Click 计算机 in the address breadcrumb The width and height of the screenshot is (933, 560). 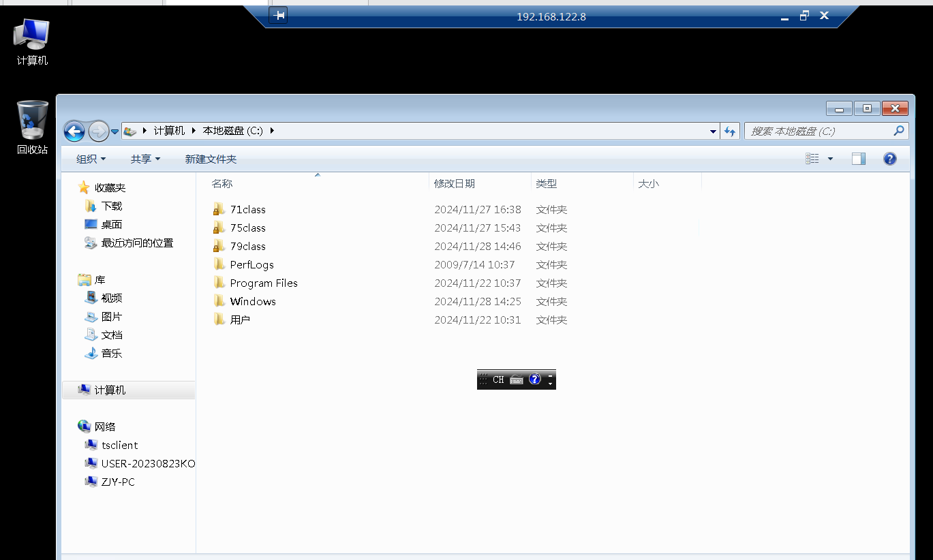169,131
